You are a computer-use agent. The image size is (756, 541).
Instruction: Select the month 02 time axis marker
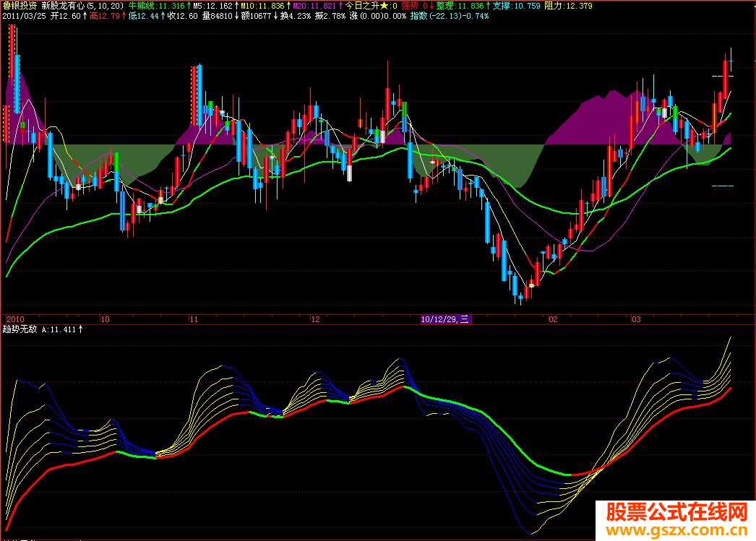click(x=553, y=319)
